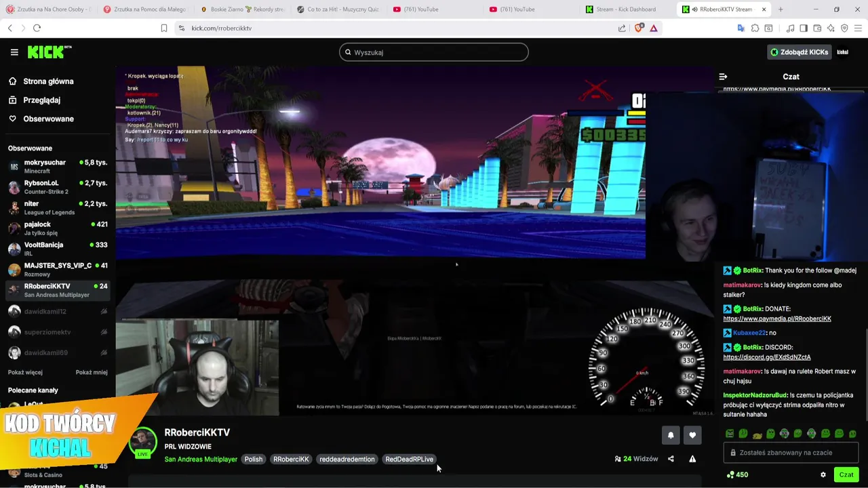Click the translate page icon
868x488 pixels.
click(x=741, y=28)
